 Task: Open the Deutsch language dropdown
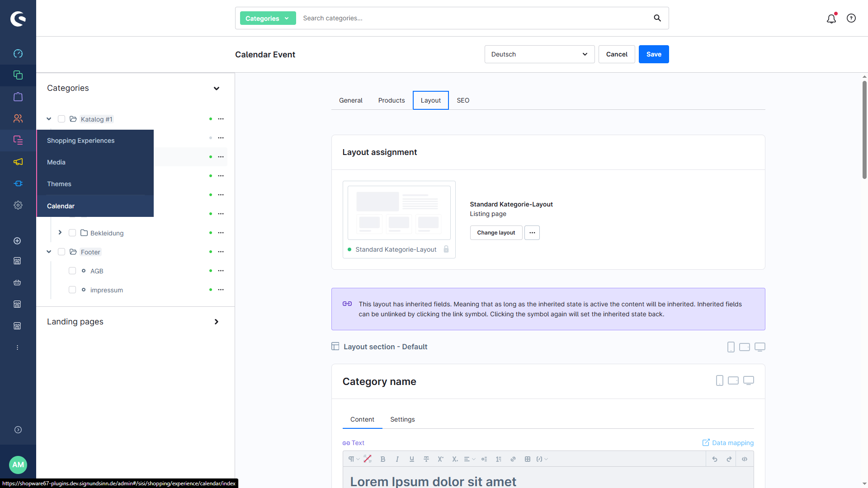point(539,54)
